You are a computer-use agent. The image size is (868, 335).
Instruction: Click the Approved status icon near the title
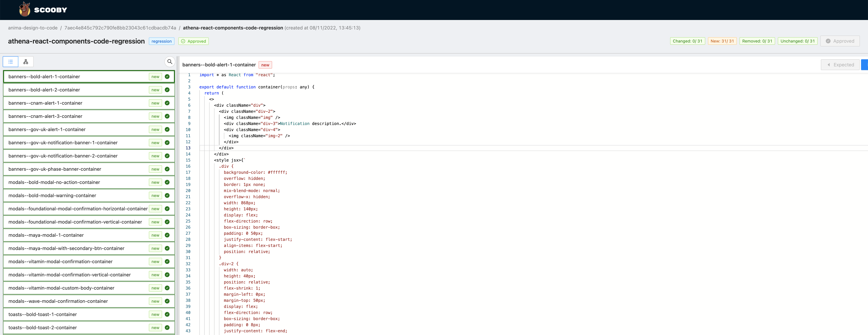[183, 41]
